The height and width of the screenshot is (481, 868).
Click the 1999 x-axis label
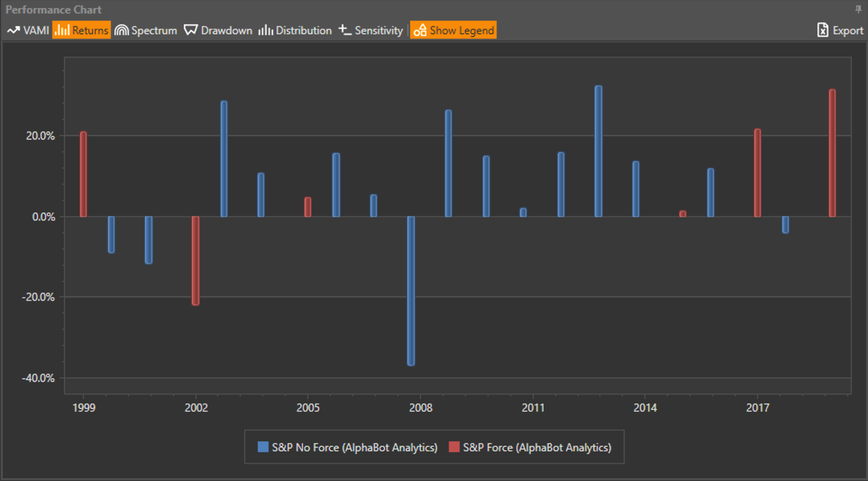[x=84, y=408]
